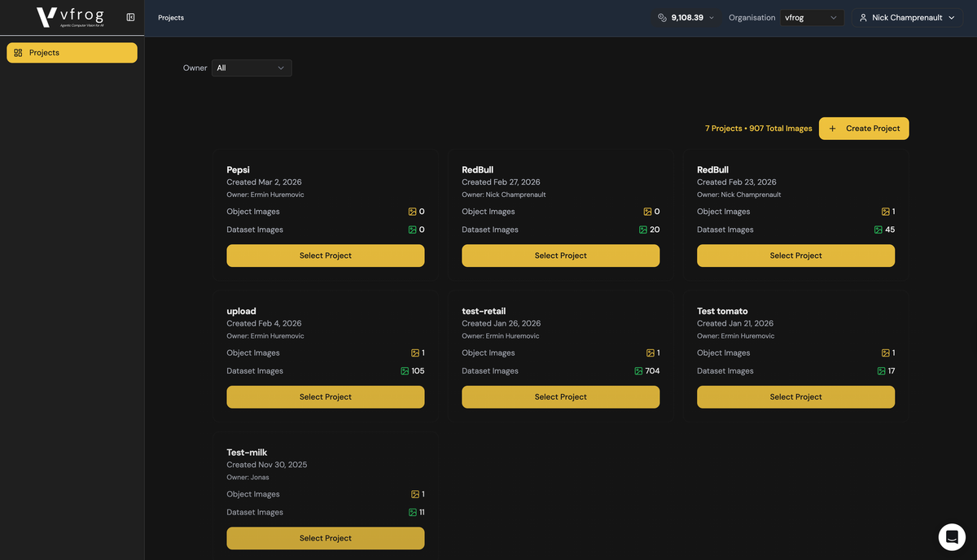Click Pepsi dataset images icon

[x=413, y=230]
